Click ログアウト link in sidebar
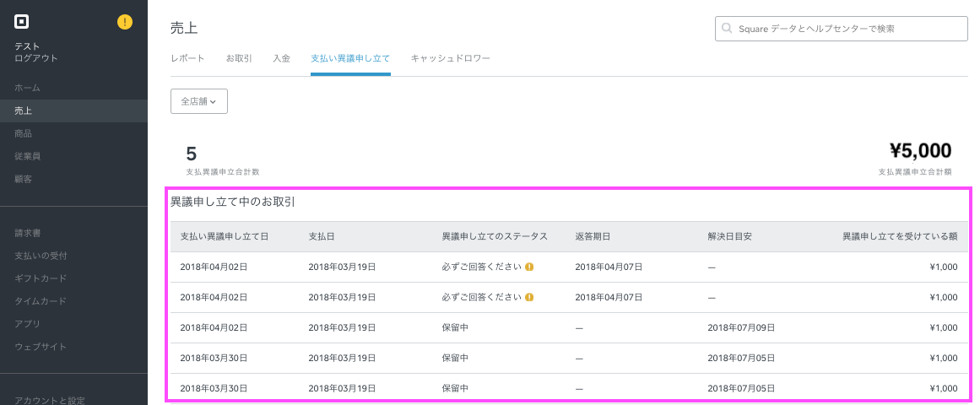 [x=36, y=58]
